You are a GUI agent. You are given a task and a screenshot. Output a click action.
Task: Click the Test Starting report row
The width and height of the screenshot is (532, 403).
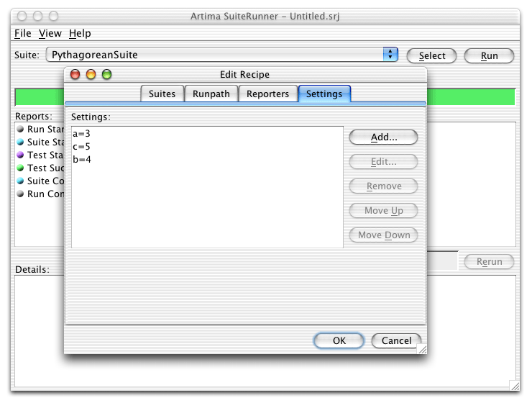40,155
